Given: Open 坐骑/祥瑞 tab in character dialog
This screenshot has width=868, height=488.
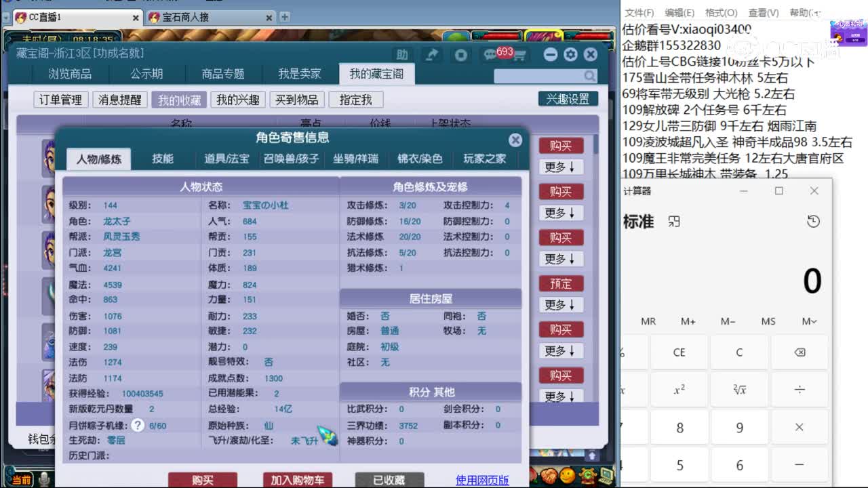Looking at the screenshot, I should click(355, 159).
